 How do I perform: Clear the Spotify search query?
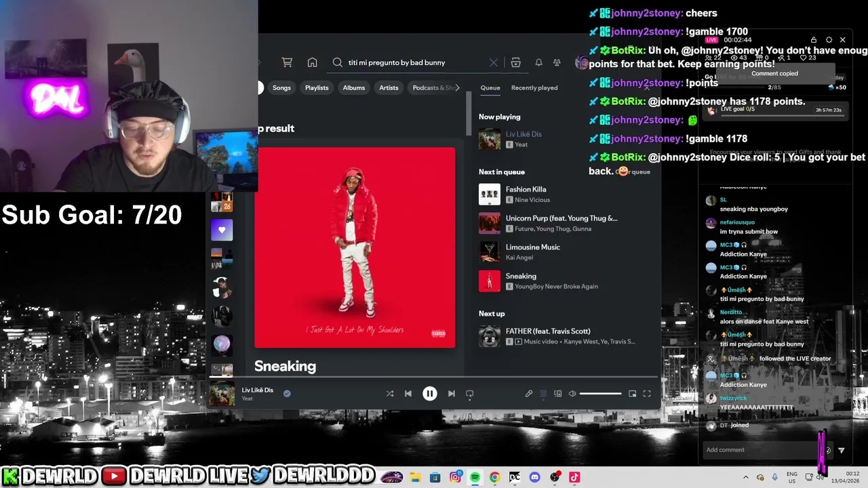point(494,62)
